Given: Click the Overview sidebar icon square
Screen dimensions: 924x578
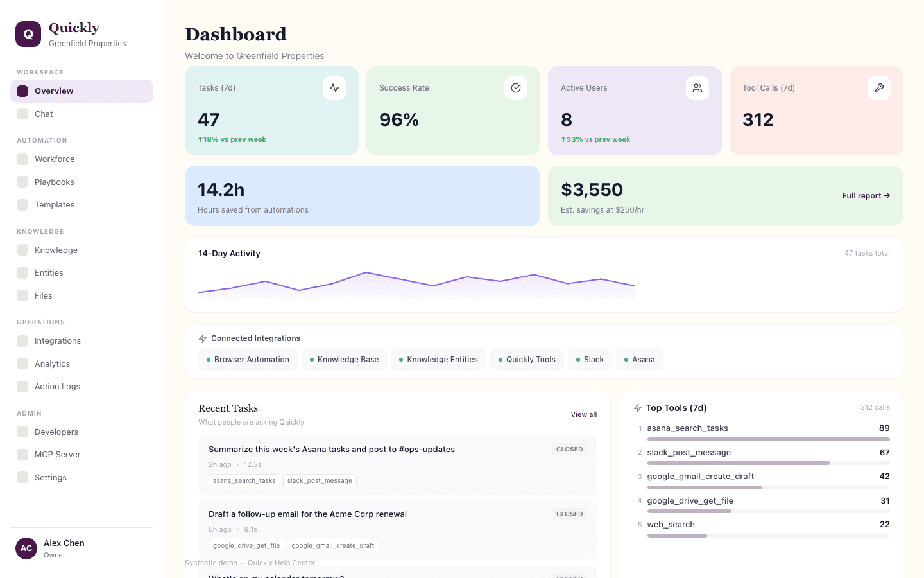Looking at the screenshot, I should coord(22,91).
